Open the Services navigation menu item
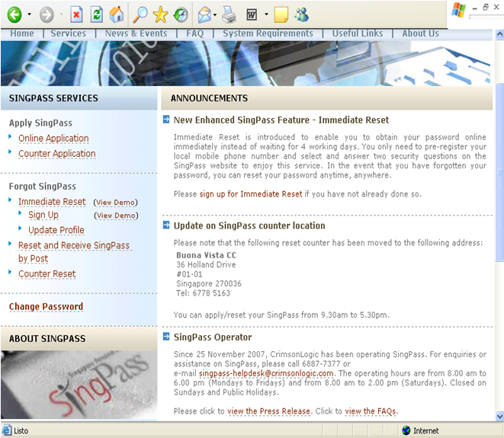Image resolution: width=504 pixels, height=438 pixels. pos(68,34)
